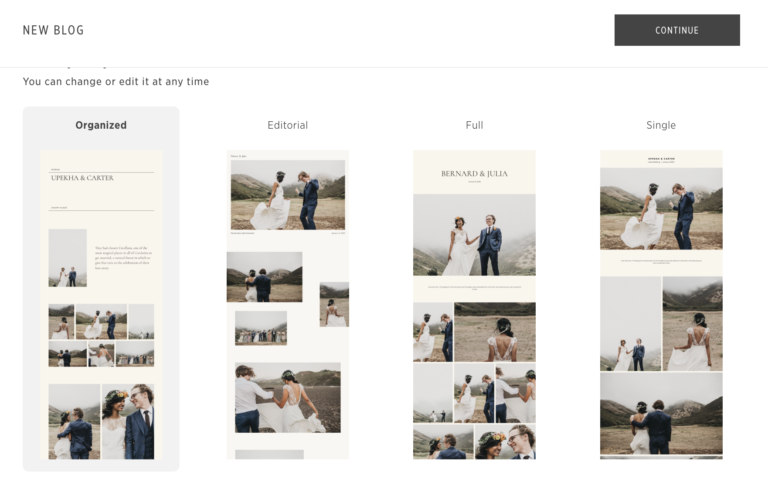Choose the Full layout label

[474, 125]
